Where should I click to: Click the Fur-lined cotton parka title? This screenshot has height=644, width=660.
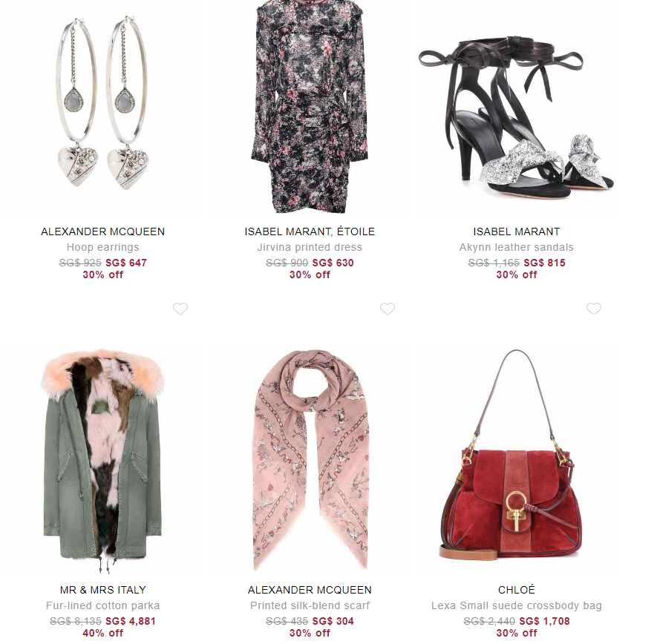pyautogui.click(x=102, y=605)
